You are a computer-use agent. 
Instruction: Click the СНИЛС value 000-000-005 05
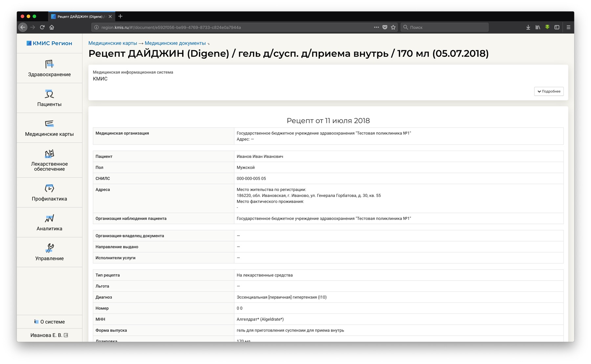(251, 179)
